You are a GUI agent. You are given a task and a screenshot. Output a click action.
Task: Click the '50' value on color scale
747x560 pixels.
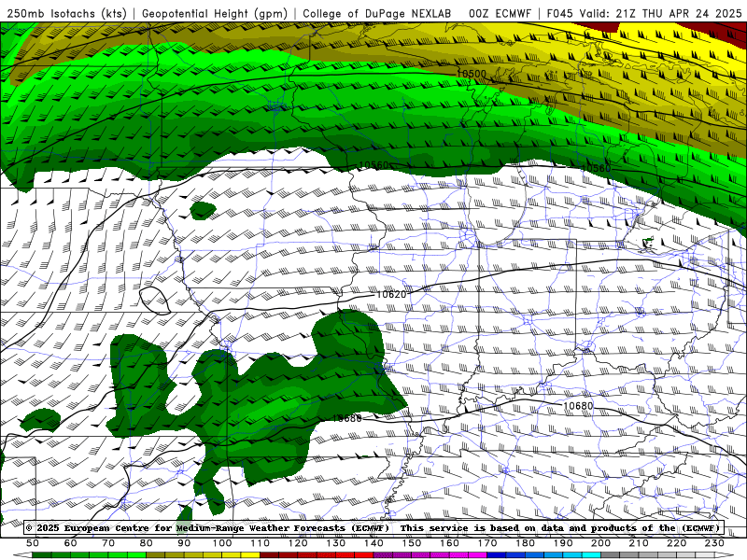click(x=33, y=543)
